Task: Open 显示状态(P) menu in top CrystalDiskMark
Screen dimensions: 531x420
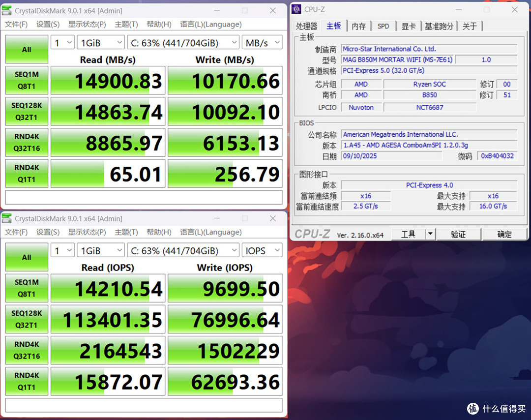Action: 87,25
